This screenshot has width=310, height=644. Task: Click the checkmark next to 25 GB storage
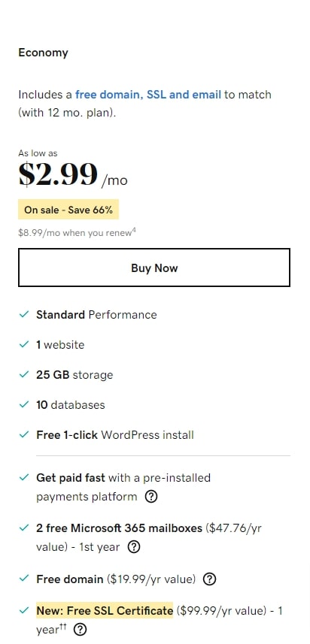pyautogui.click(x=24, y=374)
